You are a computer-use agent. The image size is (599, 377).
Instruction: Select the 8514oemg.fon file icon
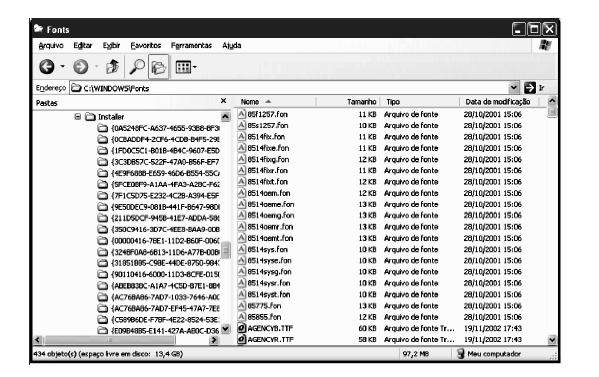click(241, 215)
